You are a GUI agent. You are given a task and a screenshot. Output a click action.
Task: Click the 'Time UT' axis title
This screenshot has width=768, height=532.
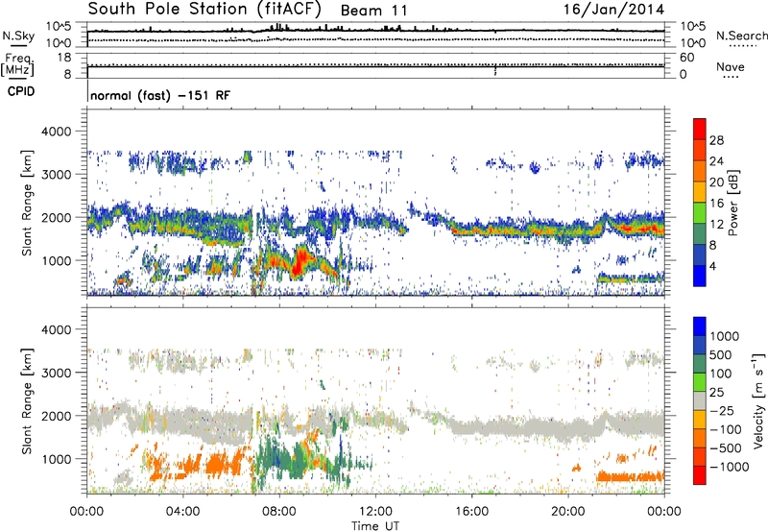[375, 526]
